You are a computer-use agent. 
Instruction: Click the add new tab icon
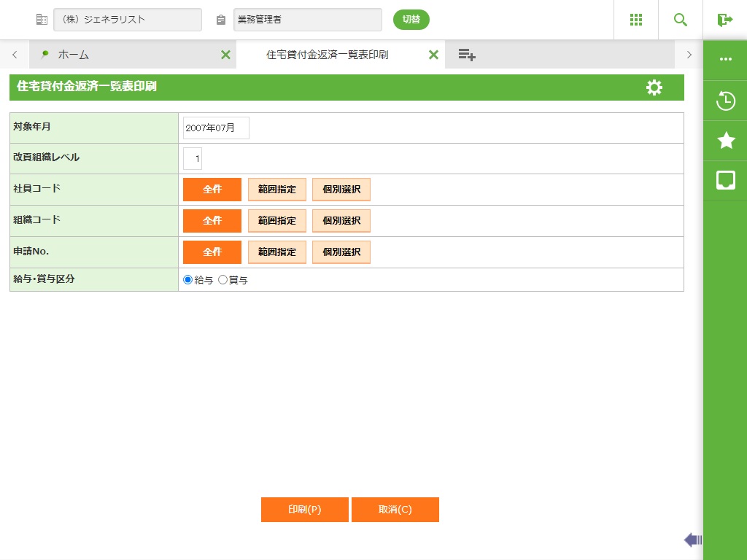coord(467,55)
